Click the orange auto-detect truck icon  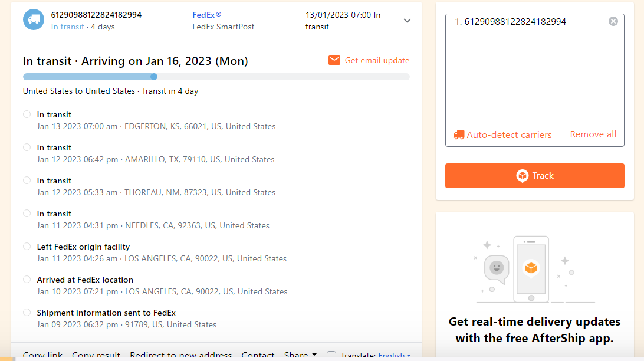[459, 134]
